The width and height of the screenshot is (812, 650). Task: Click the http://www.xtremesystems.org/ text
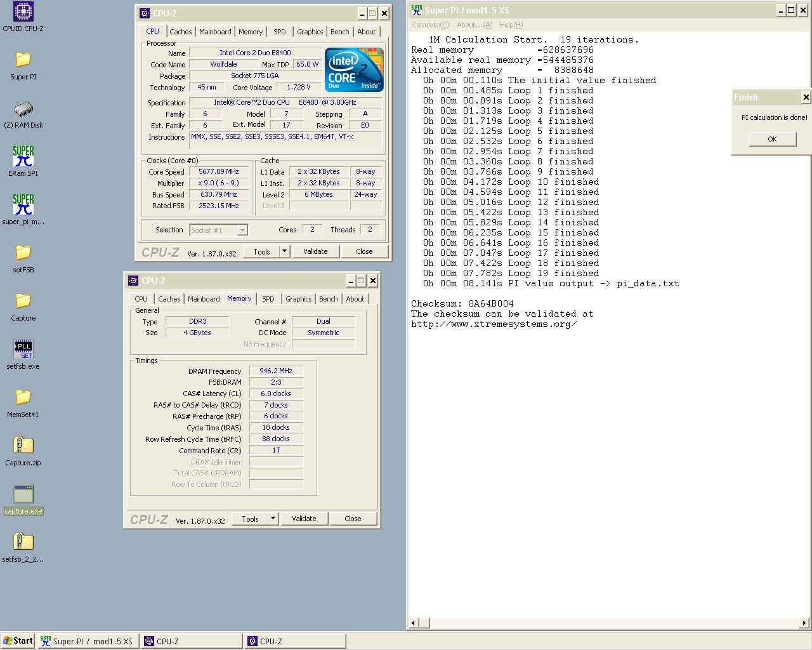(494, 324)
